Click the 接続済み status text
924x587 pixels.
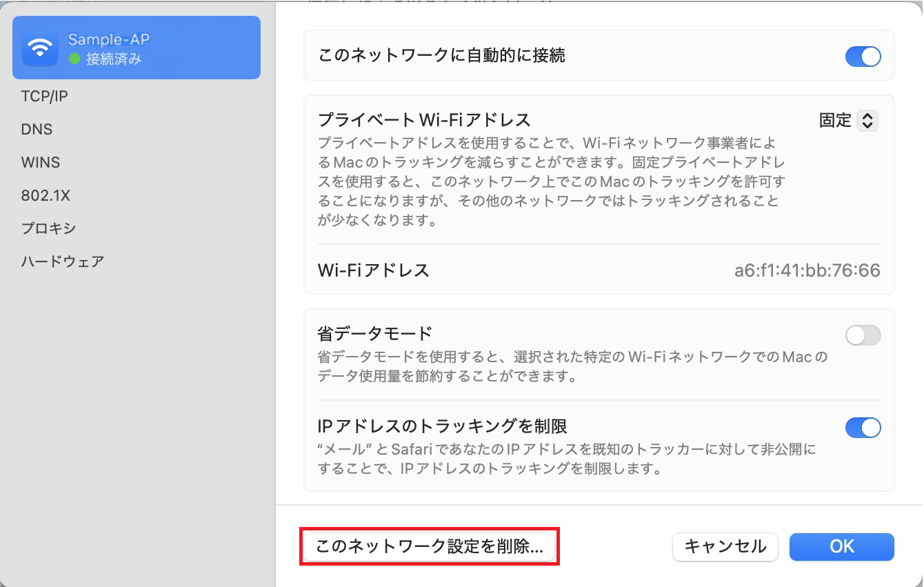click(x=114, y=59)
